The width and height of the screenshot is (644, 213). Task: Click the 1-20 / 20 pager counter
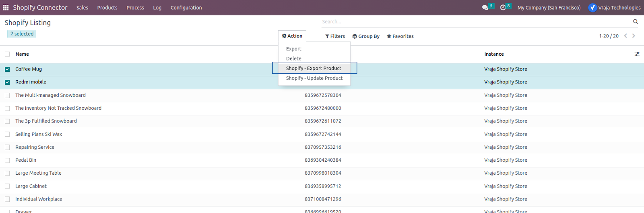coord(609,36)
